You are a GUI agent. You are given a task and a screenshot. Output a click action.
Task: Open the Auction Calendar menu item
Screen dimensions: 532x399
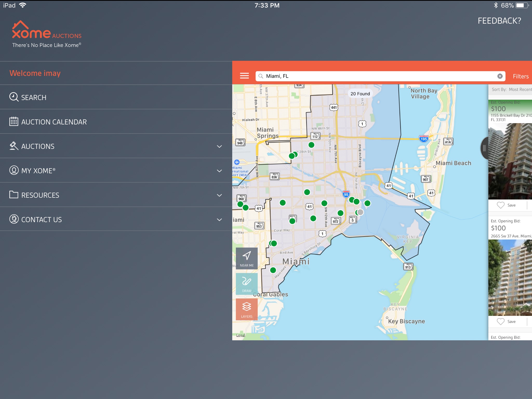click(116, 122)
